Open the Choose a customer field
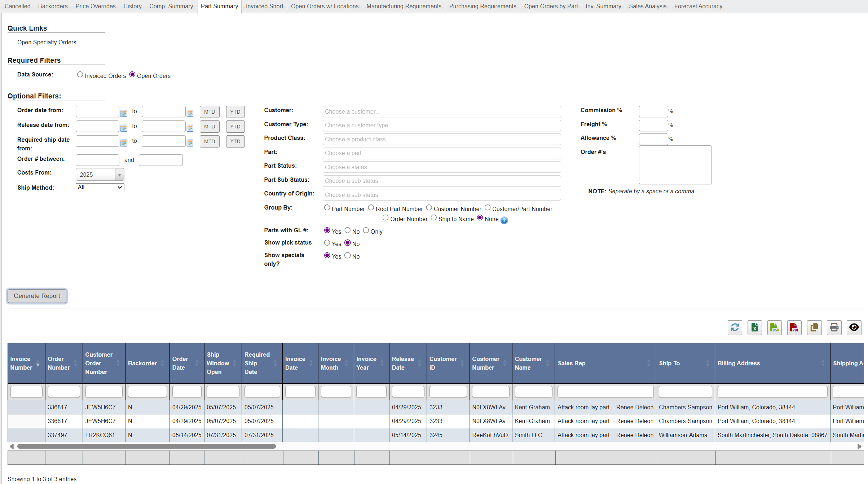868x484 pixels. (441, 111)
